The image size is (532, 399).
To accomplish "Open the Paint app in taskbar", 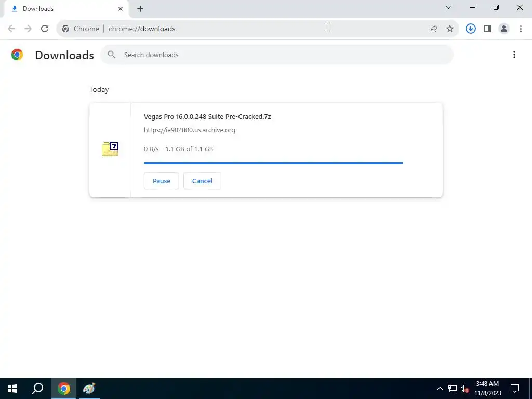I will pos(89,389).
